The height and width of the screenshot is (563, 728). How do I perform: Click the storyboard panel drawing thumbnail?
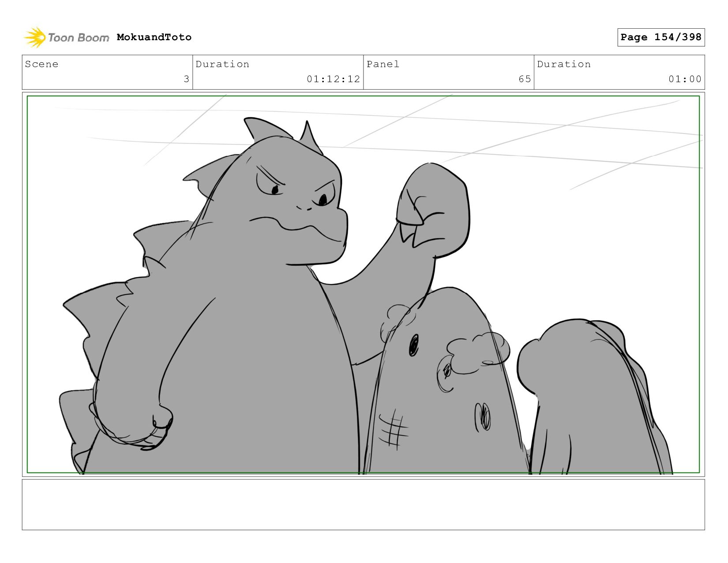pyautogui.click(x=363, y=284)
